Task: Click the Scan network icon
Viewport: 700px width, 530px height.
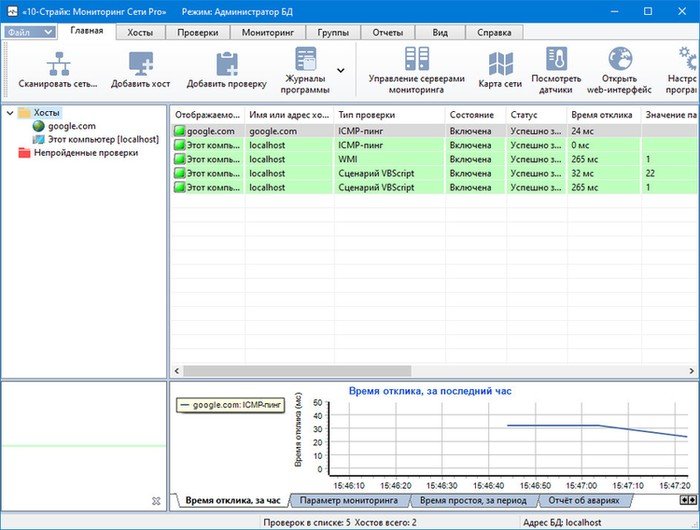Action: (x=58, y=62)
